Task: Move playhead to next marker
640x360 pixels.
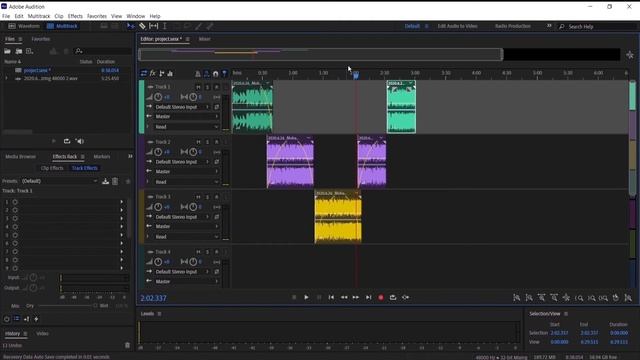Action: pyautogui.click(x=369, y=298)
